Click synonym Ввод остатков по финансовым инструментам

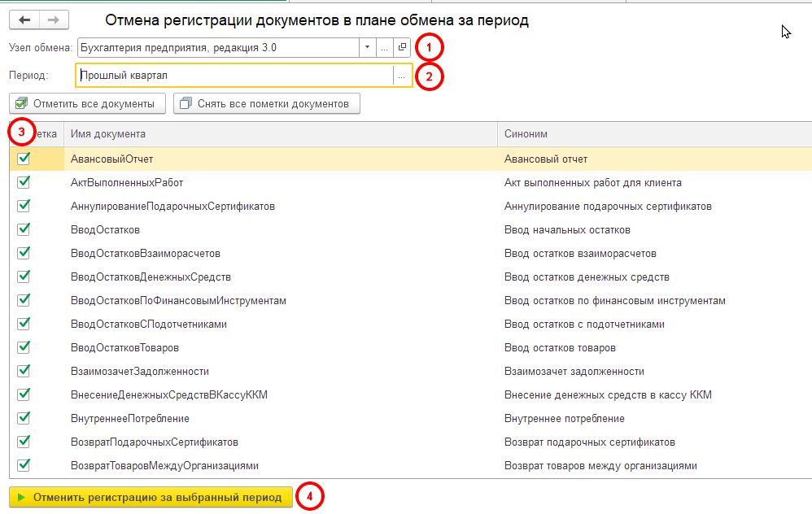[x=615, y=300]
